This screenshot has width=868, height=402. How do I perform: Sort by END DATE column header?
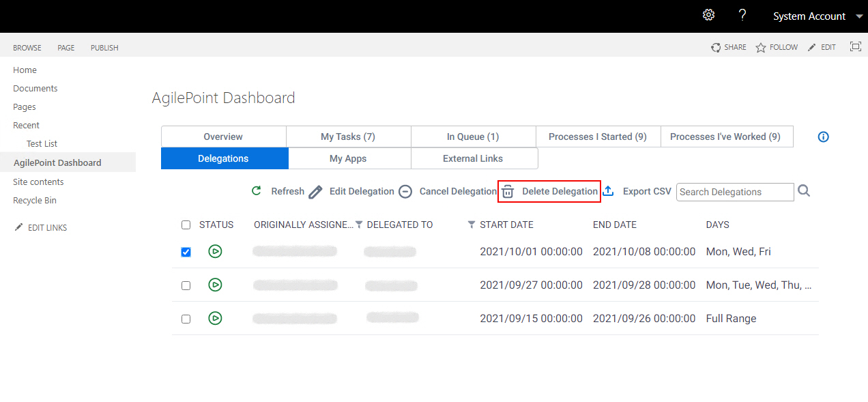615,225
